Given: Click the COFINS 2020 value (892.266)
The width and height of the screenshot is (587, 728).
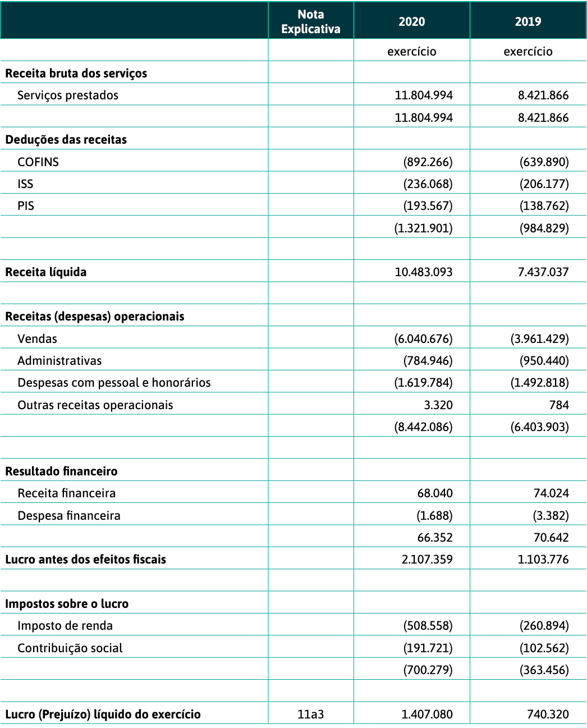Looking at the screenshot, I should tap(428, 162).
